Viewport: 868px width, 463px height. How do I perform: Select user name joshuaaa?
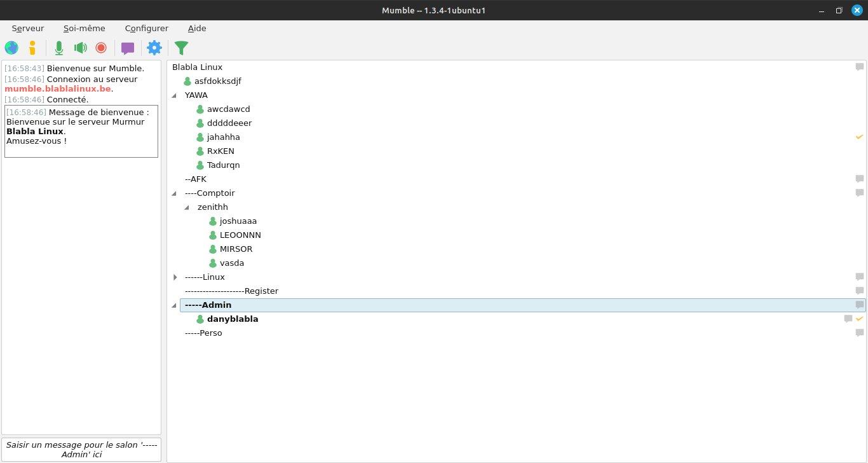pos(238,221)
